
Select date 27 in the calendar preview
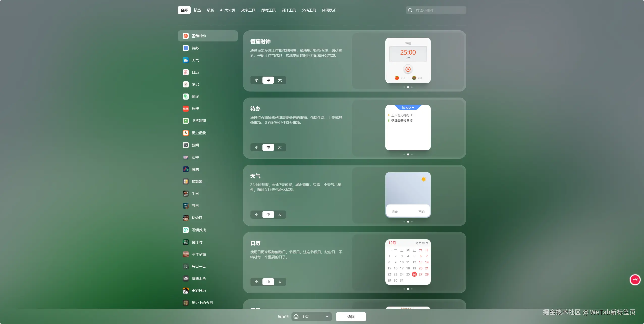coord(420,274)
